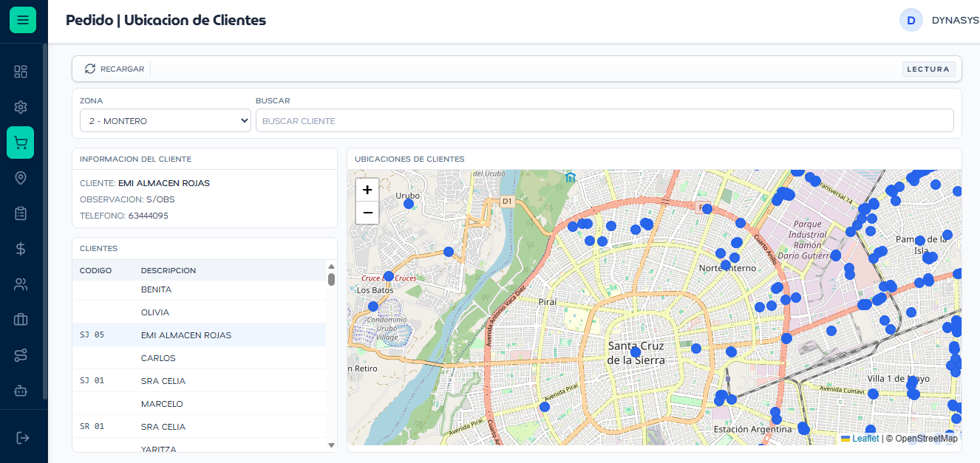Image resolution: width=980 pixels, height=463 pixels.
Task: Click the DESCRIPCION column header
Action: [169, 270]
